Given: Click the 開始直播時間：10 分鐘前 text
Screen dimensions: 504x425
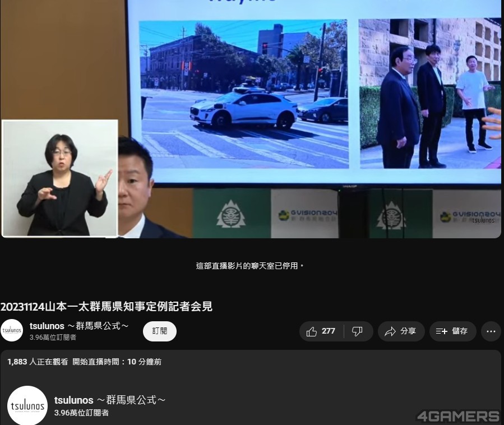Looking at the screenshot, I should 117,362.
